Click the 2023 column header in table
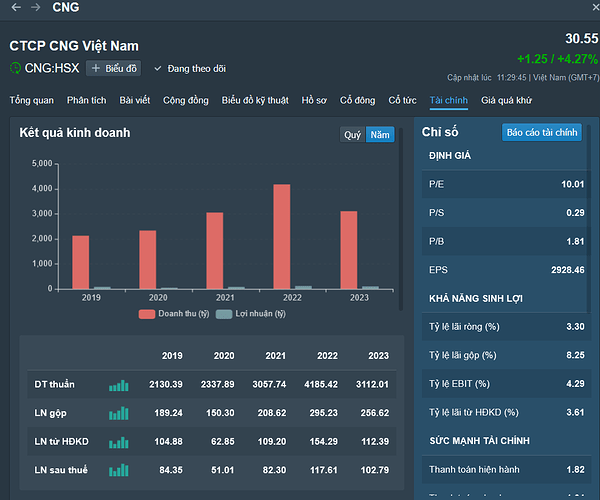Screen dimensions: 600x500 [x=378, y=356]
